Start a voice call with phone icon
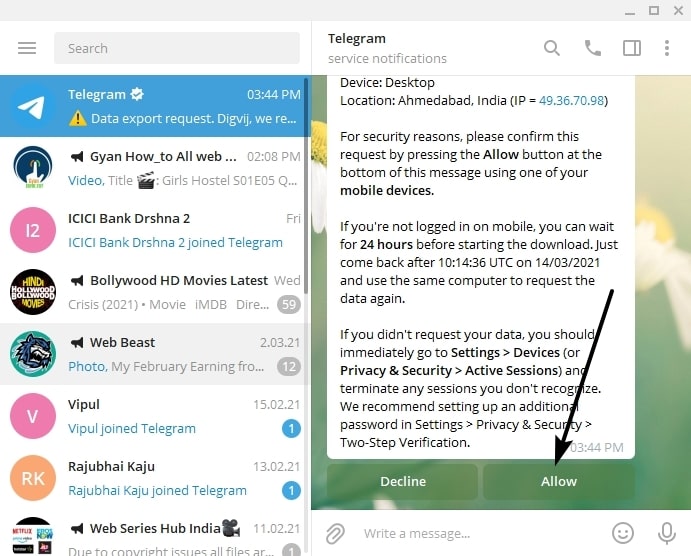This screenshot has width=691, height=556. click(x=592, y=48)
